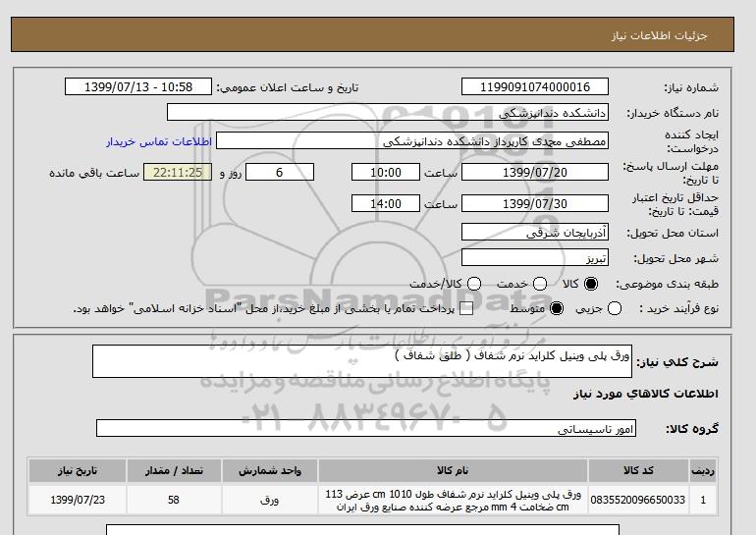
Task: Click the تاریخ نیاز column header
Action: (78, 471)
